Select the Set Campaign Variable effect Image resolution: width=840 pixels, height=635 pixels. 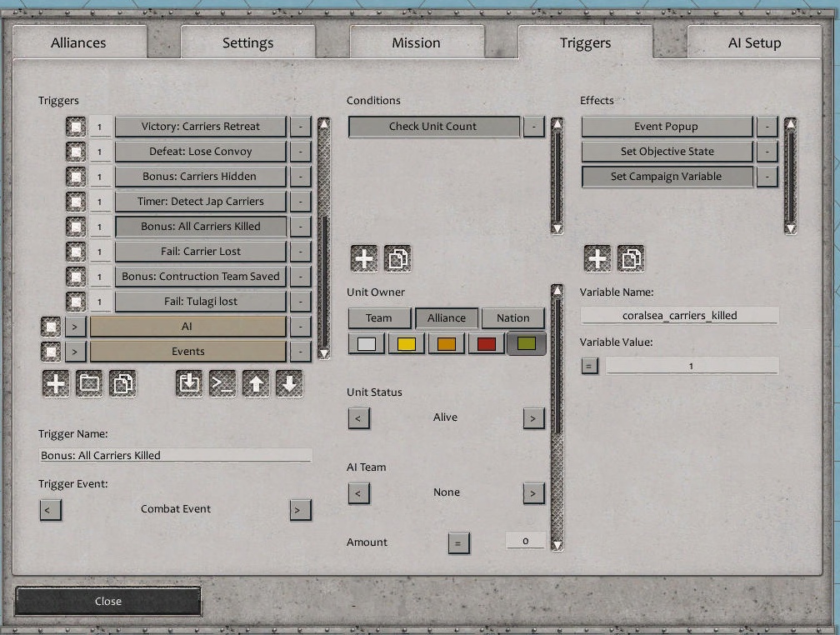666,176
